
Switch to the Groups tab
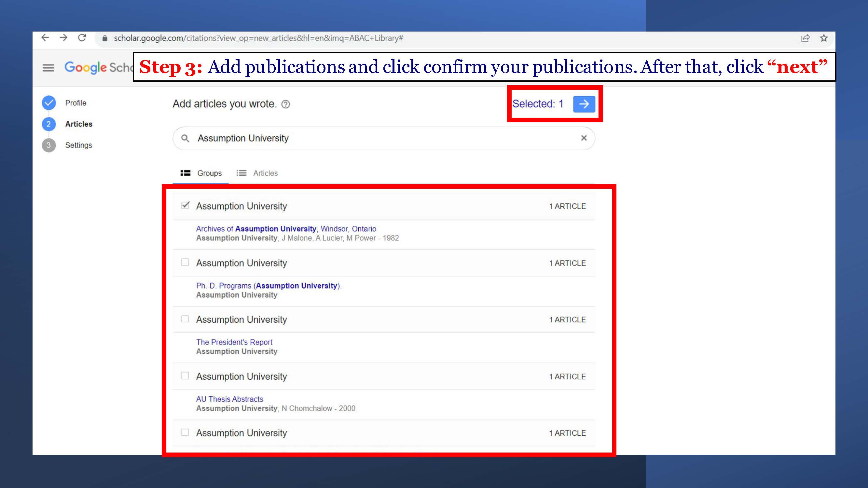tap(201, 173)
